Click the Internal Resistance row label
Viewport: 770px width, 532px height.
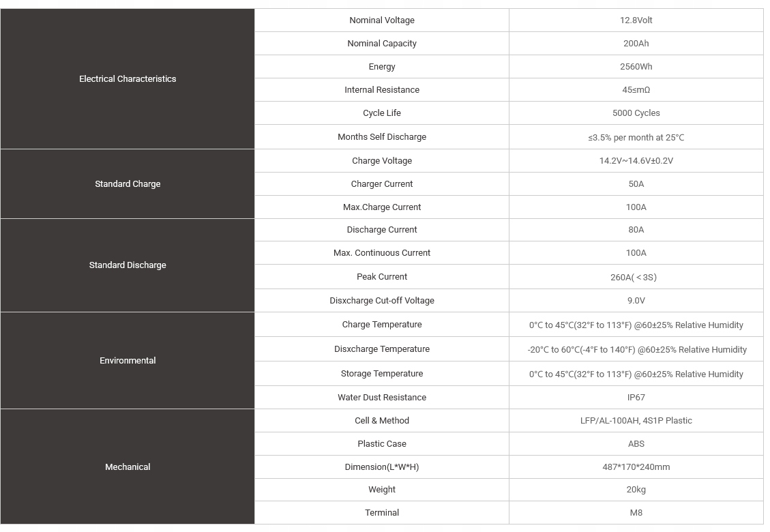click(382, 90)
